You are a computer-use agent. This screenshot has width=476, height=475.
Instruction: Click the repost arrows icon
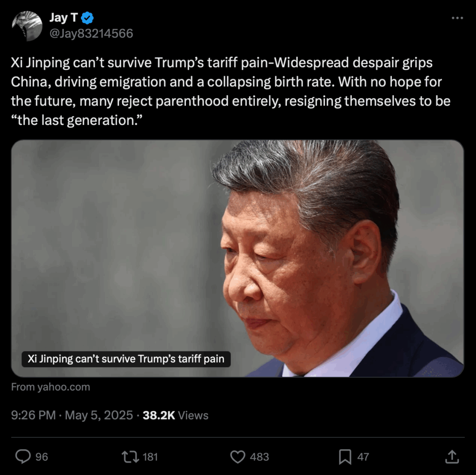[x=130, y=456]
